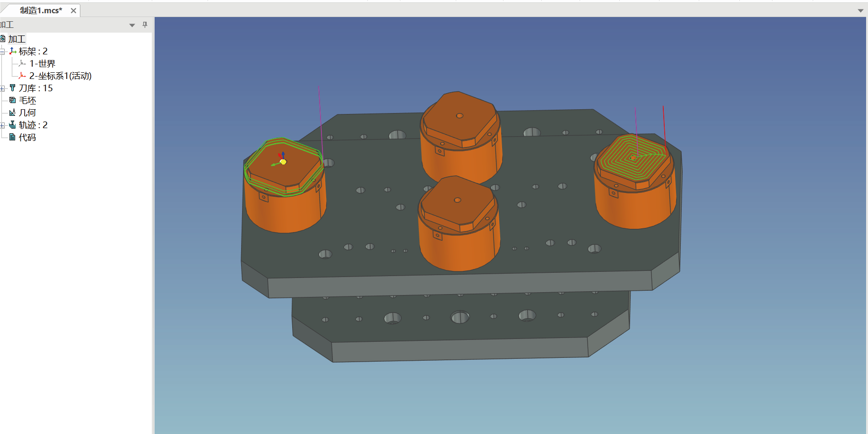The image size is (868, 434).
Task: Expand the 轨迹 : 2 tree node
Action: (2, 125)
